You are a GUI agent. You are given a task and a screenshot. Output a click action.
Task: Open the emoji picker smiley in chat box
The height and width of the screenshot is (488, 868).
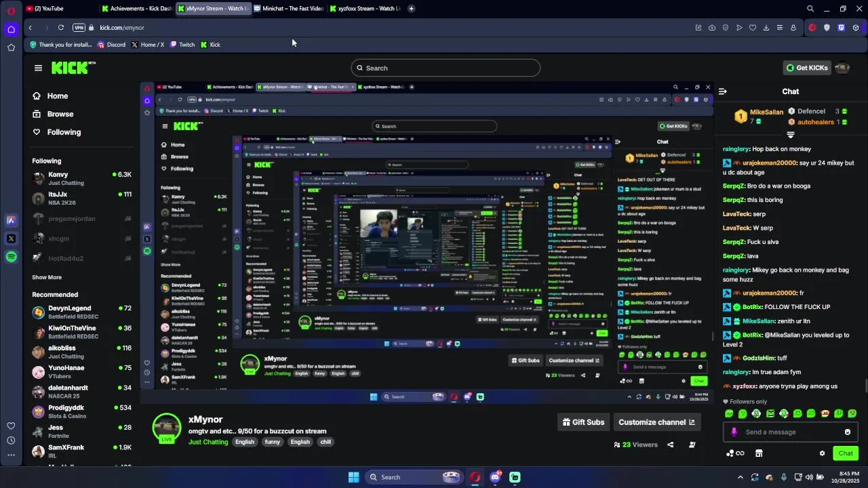click(x=848, y=432)
